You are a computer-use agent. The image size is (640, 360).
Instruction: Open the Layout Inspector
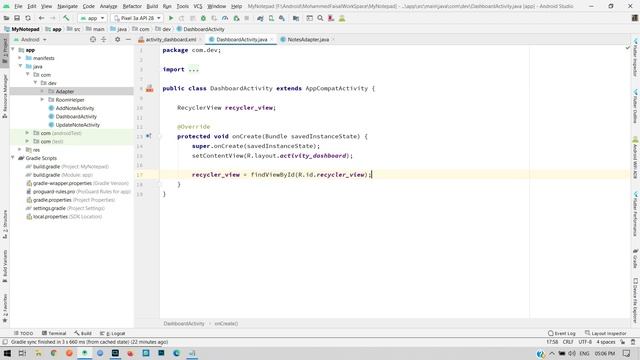click(606, 333)
